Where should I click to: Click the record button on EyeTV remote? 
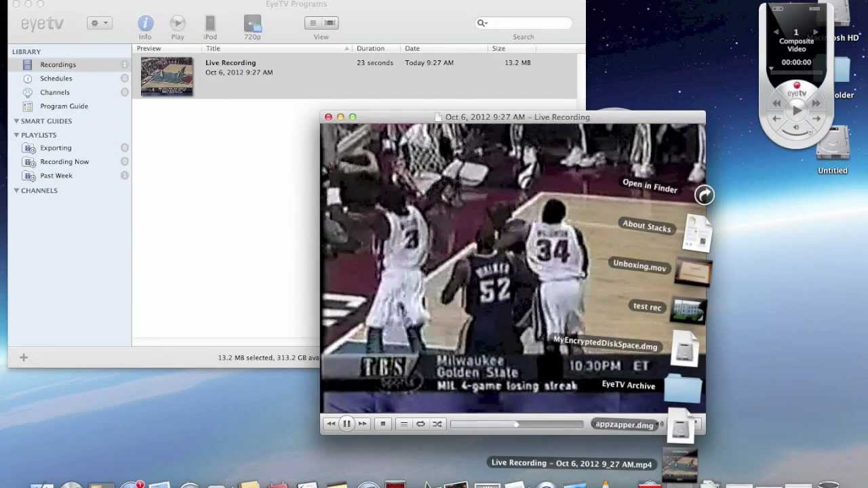pyautogui.click(x=797, y=85)
